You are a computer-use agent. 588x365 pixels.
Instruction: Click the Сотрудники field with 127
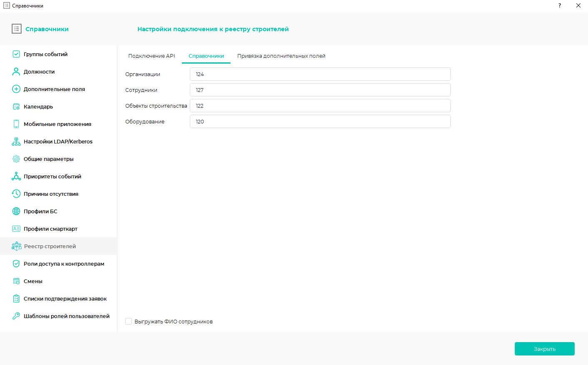tap(320, 90)
